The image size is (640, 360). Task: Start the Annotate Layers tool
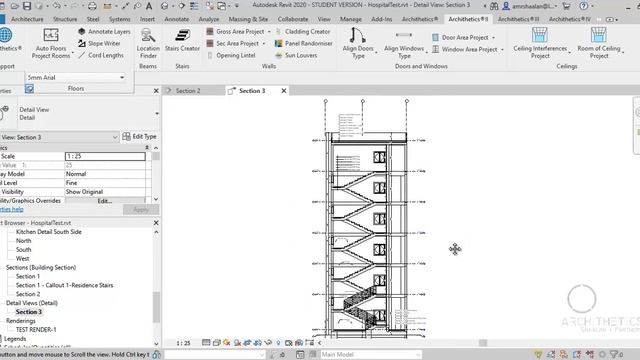click(104, 31)
